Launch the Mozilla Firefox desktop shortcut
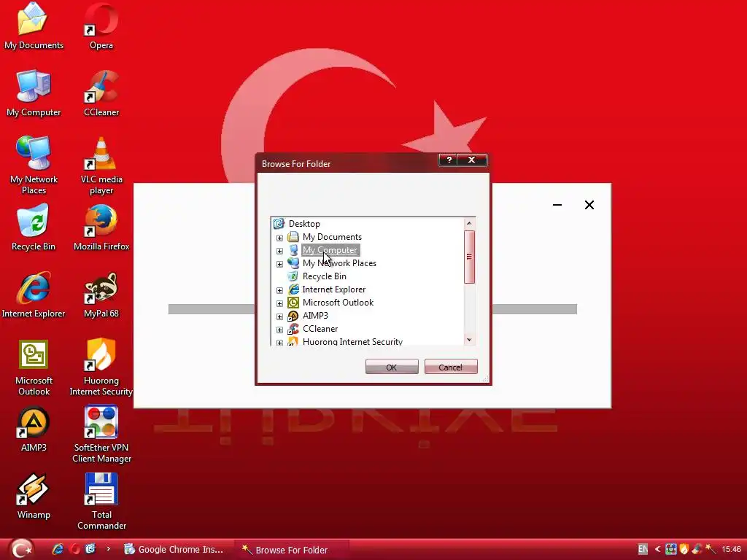The width and height of the screenshot is (747, 560). click(x=101, y=227)
